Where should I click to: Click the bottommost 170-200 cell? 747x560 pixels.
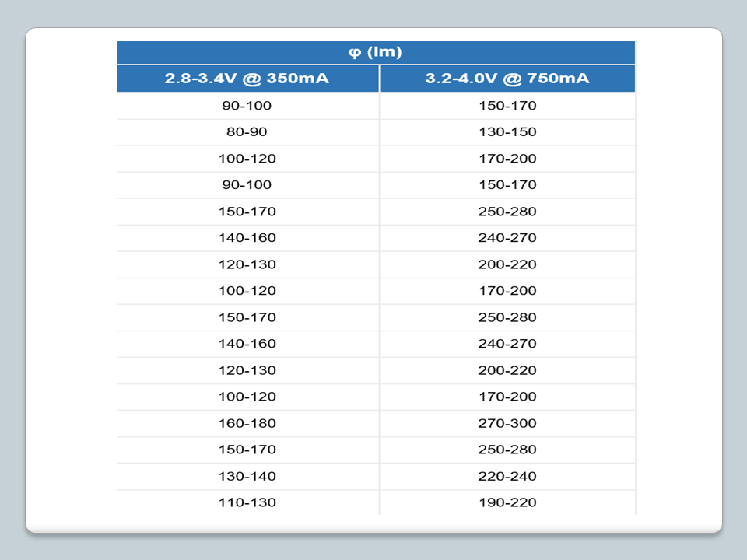click(507, 397)
